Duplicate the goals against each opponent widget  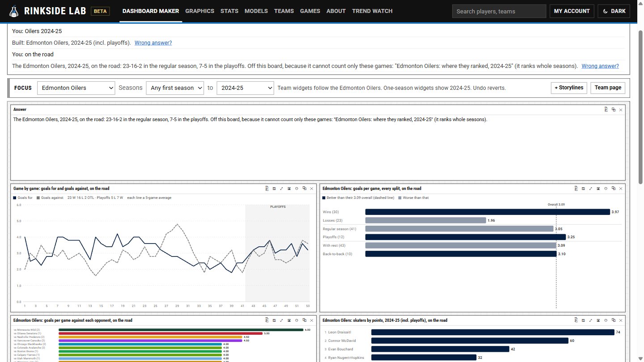[x=304, y=320]
